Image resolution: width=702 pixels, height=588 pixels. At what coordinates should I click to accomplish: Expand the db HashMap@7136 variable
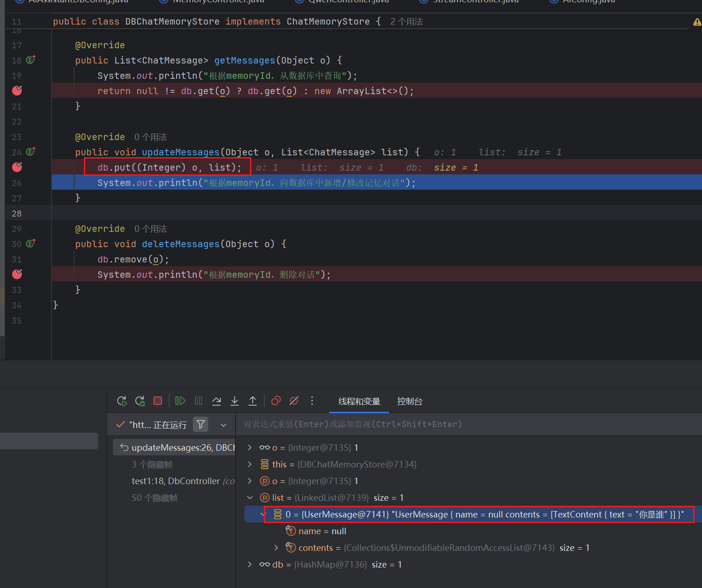tap(250, 564)
